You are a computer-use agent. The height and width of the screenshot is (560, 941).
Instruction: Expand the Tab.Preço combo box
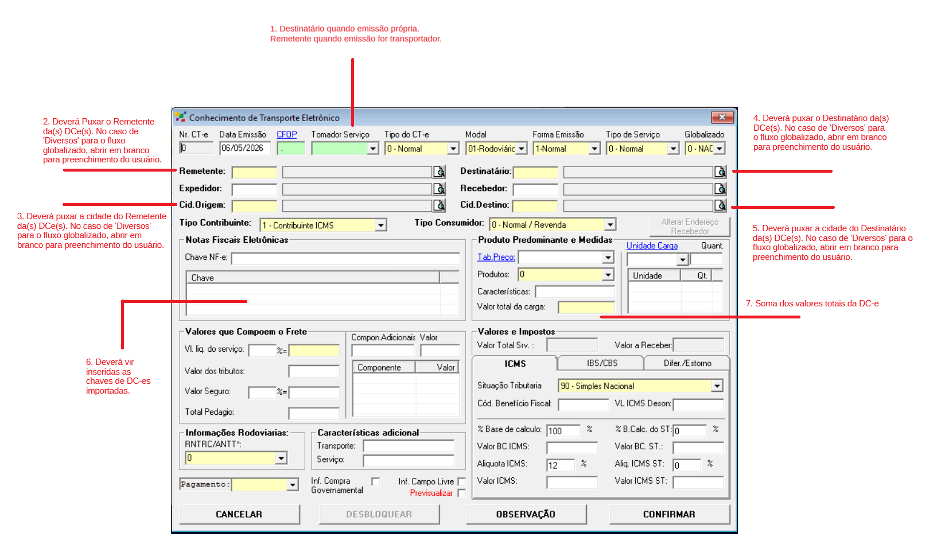pyautogui.click(x=608, y=258)
